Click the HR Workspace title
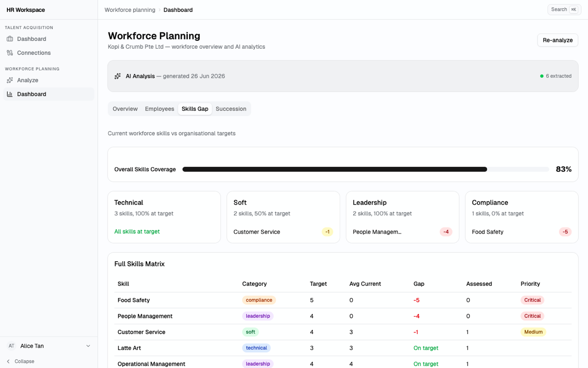 26,10
